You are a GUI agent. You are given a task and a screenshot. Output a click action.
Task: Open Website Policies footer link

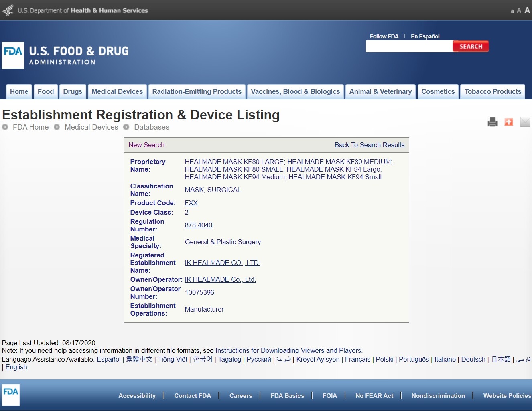507,396
